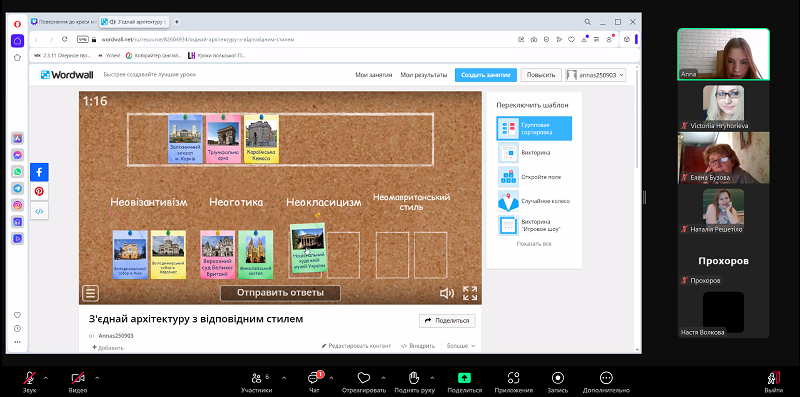Select the З'єднай архітектуру tab
Screen dimensions: 800x397
tap(134, 22)
